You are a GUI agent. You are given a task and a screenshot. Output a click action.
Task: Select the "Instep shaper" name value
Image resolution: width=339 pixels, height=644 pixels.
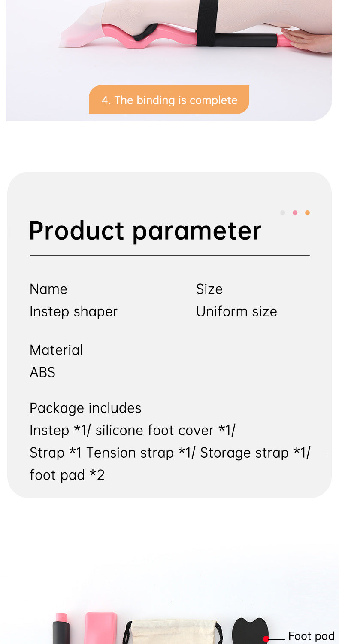coord(73,311)
